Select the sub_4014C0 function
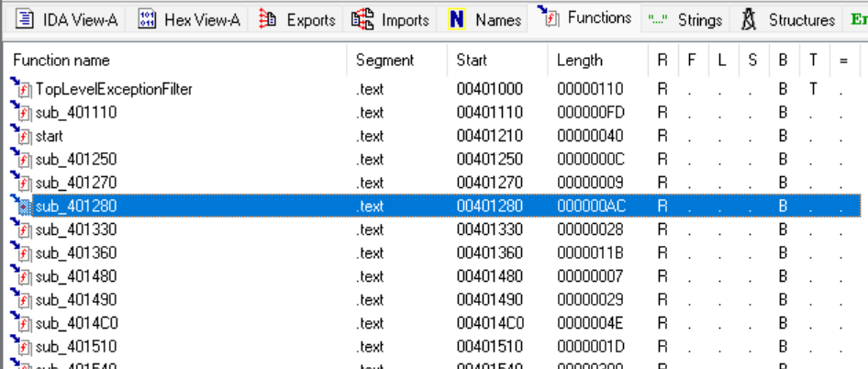Viewport: 868px width, 369px height. pos(435,322)
